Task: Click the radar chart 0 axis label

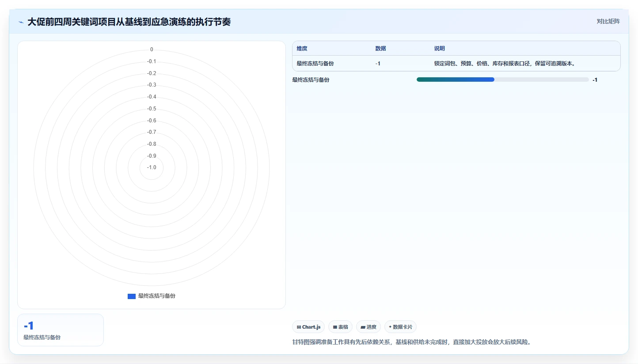Action: click(152, 49)
